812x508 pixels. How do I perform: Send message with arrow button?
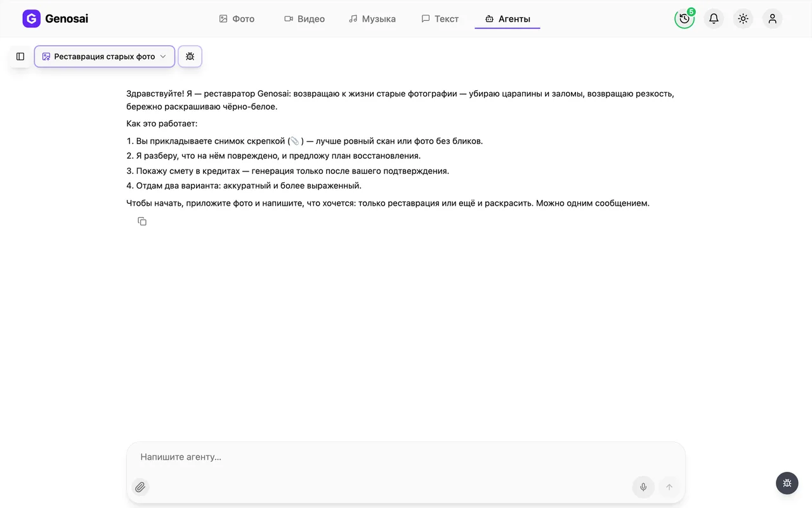669,487
